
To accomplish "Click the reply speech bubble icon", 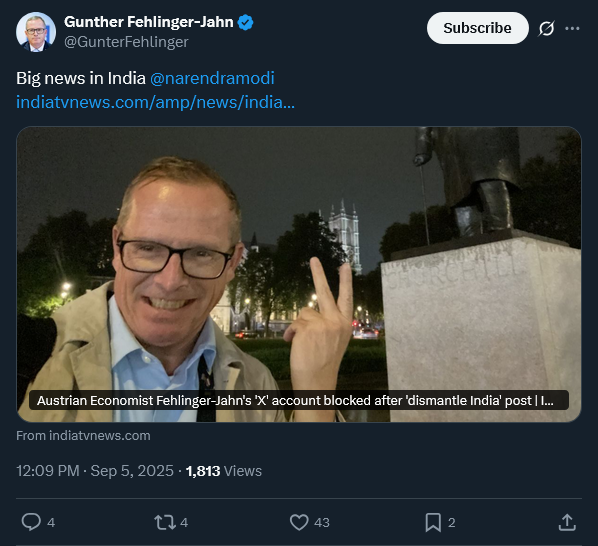I will pos(31,522).
